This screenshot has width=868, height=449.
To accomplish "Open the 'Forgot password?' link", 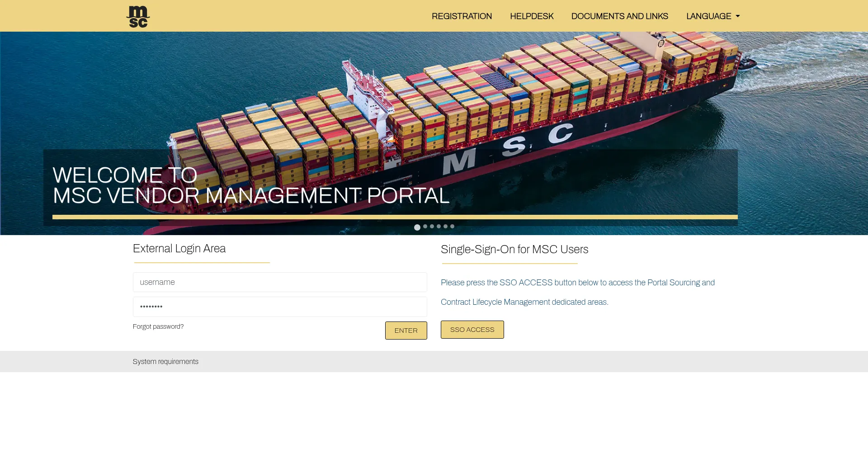I will 158,326.
